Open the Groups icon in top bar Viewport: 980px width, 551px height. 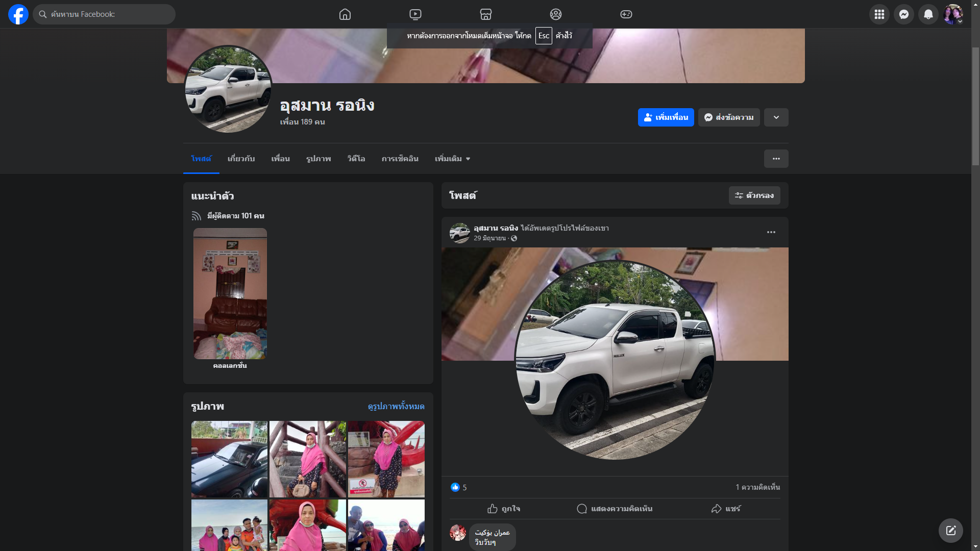click(x=556, y=14)
